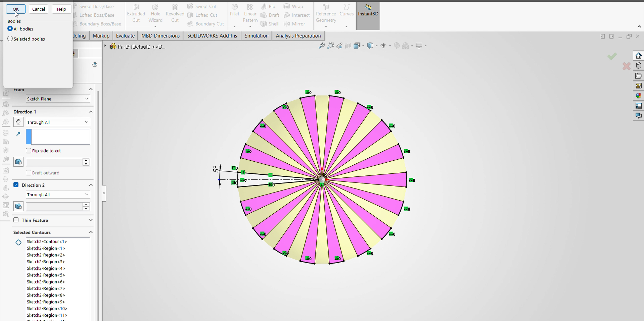Click the Instant3D toolbar button
This screenshot has width=644, height=321.
[368, 16]
